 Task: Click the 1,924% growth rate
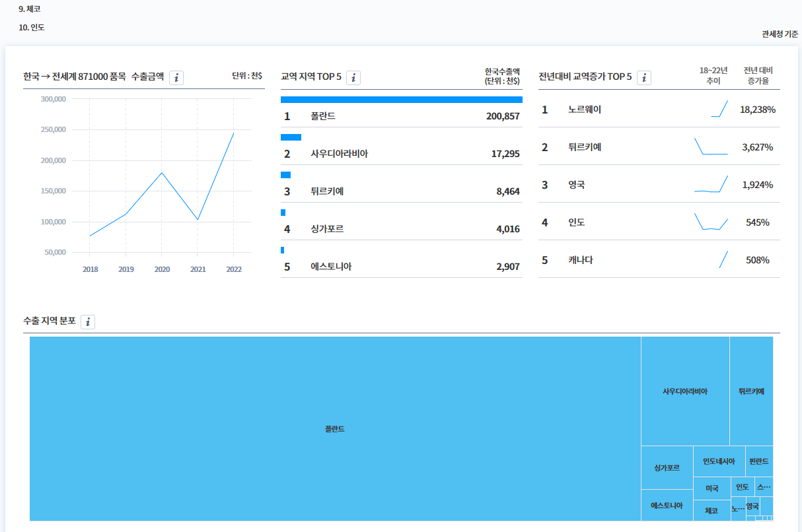(758, 185)
